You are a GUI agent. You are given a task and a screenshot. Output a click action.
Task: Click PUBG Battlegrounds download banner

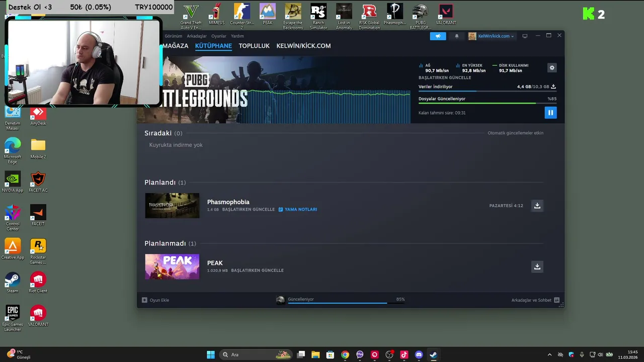[x=274, y=89]
